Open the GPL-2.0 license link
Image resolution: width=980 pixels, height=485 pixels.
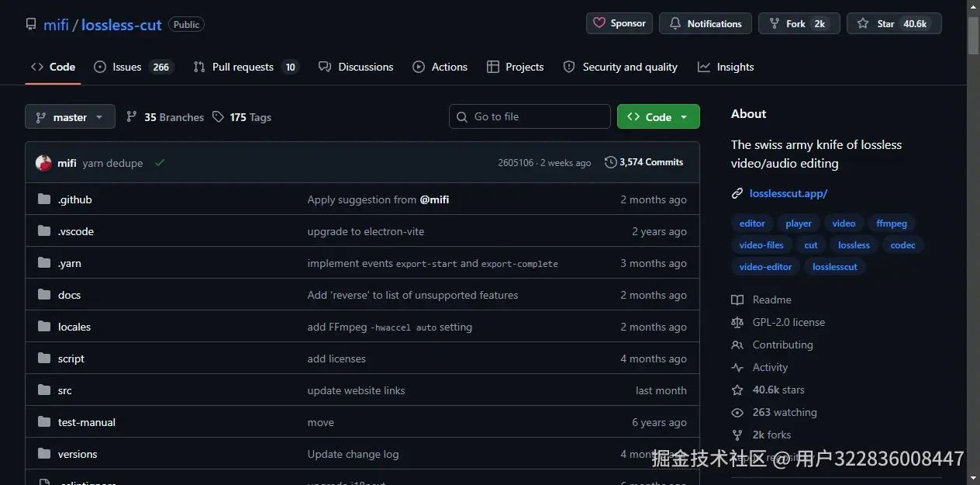click(778, 322)
